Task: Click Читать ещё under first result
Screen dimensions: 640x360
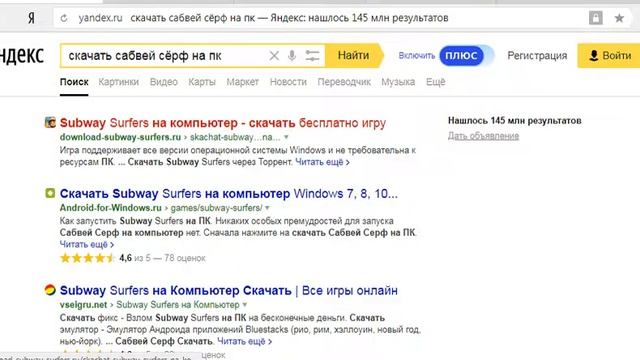Action: click(x=322, y=162)
